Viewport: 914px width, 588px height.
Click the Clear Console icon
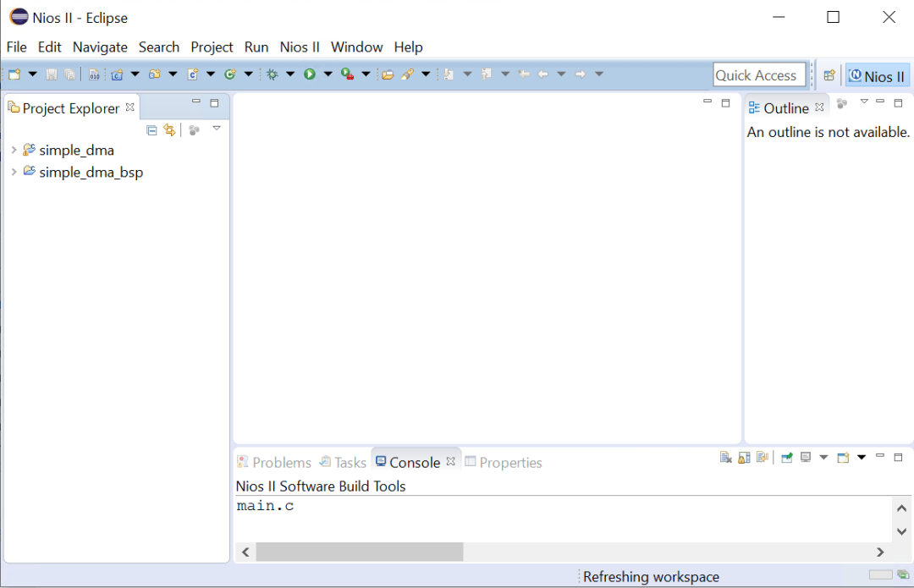tap(725, 458)
